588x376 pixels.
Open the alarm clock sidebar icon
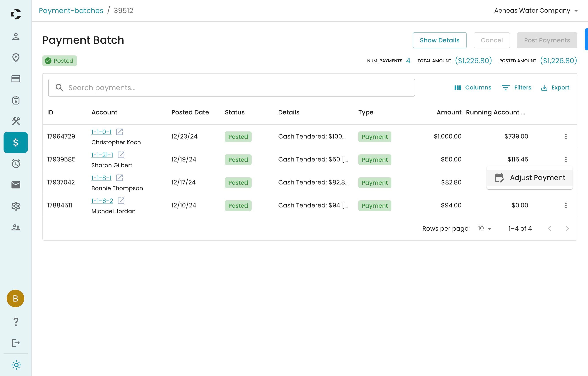(16, 163)
